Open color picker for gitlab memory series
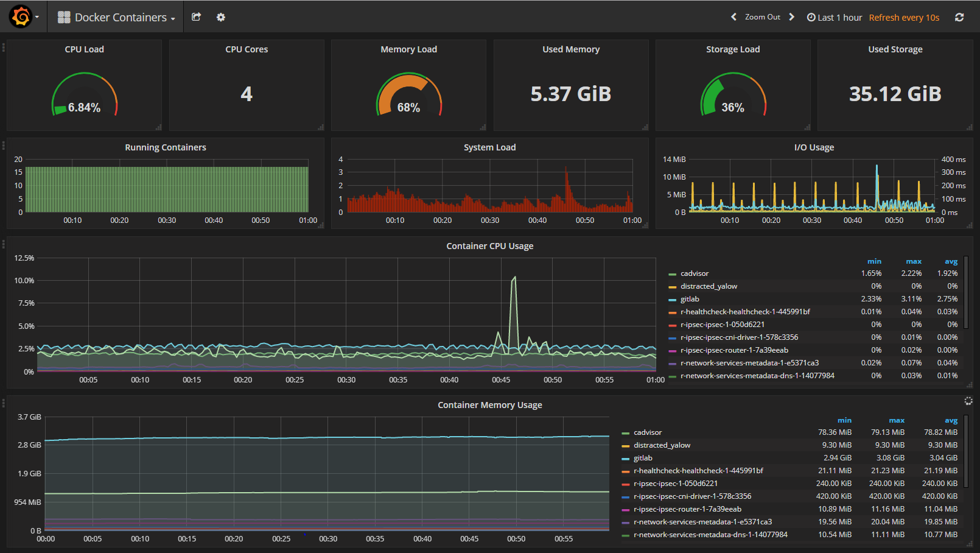Image resolution: width=980 pixels, height=553 pixels. click(625, 459)
